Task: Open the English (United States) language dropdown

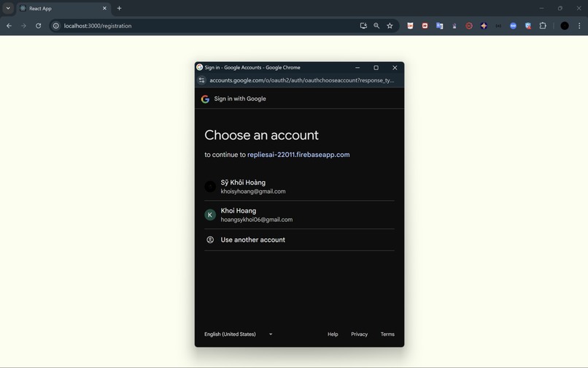Action: coord(239,334)
